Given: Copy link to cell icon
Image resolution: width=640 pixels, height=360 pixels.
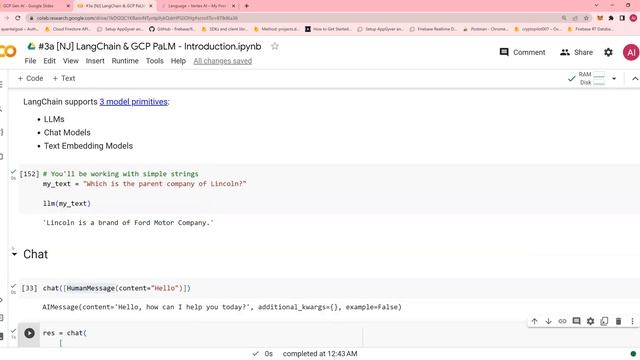Looking at the screenshot, I should (x=562, y=321).
